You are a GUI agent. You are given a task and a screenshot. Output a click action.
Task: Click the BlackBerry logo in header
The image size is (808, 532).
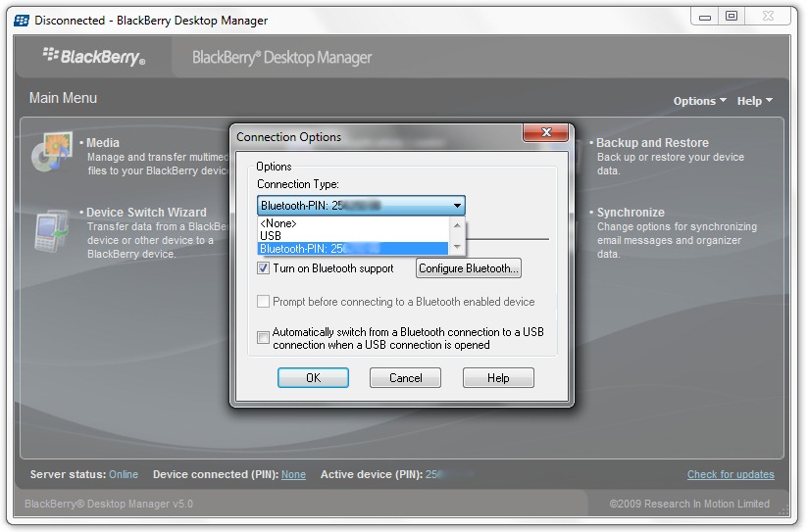coord(94,57)
